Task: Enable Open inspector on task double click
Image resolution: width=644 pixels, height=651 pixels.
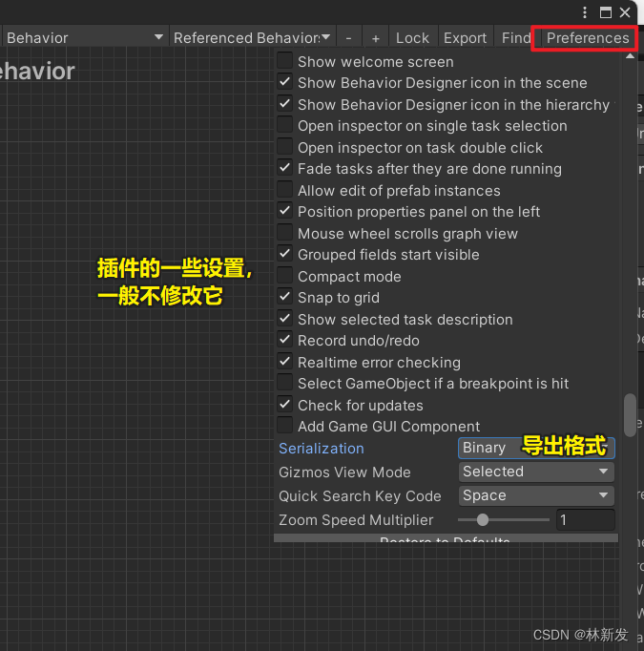Action: coord(285,147)
